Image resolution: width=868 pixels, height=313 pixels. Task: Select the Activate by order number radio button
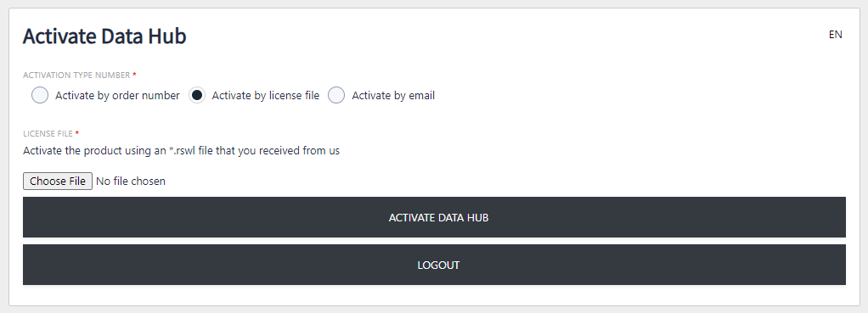point(40,96)
